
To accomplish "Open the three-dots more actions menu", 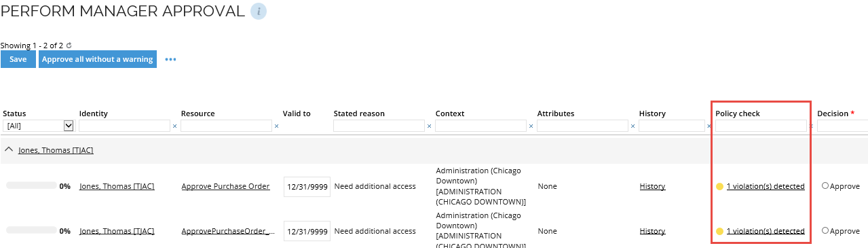I will tap(170, 59).
